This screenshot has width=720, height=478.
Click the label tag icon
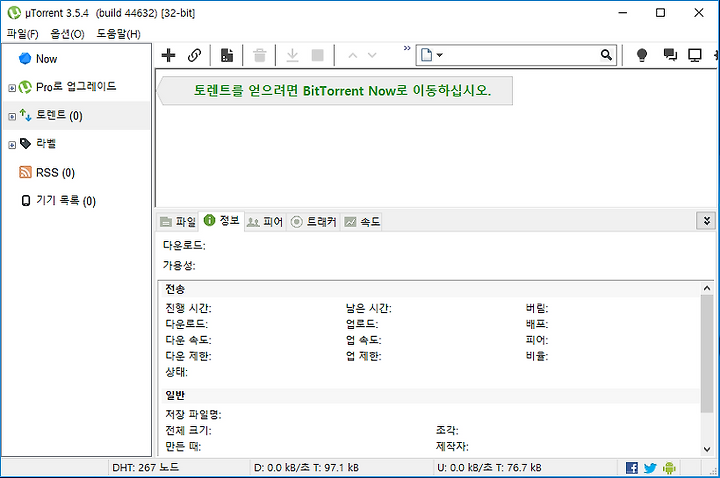point(25,144)
